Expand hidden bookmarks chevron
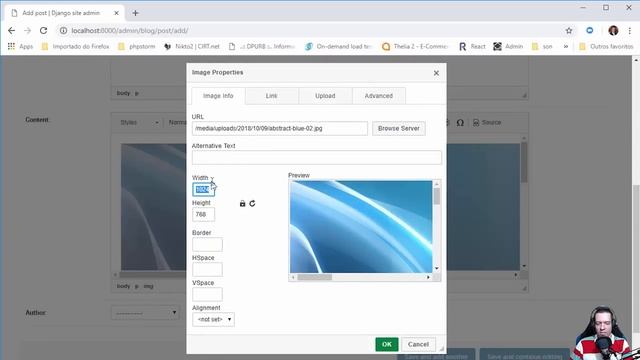 pyautogui.click(x=566, y=47)
